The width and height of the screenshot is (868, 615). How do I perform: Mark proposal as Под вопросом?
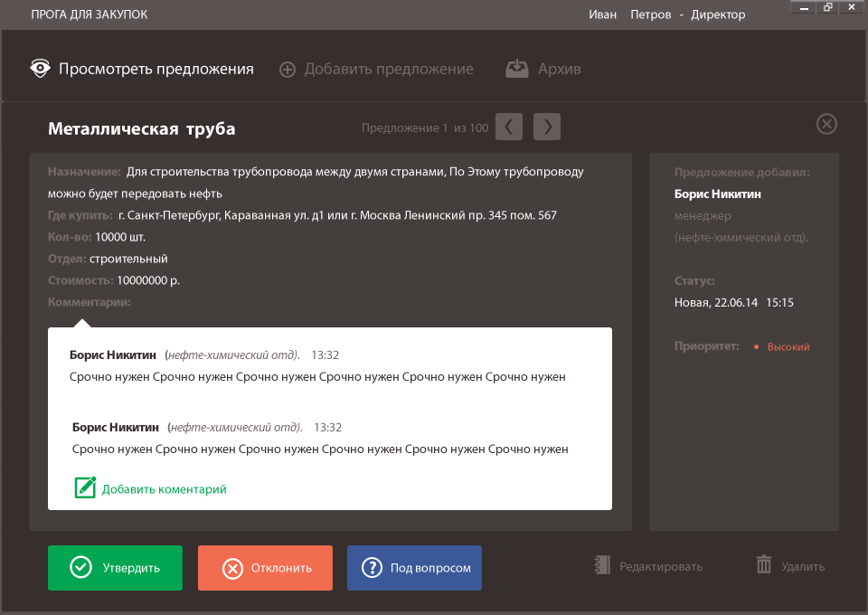pos(414,568)
